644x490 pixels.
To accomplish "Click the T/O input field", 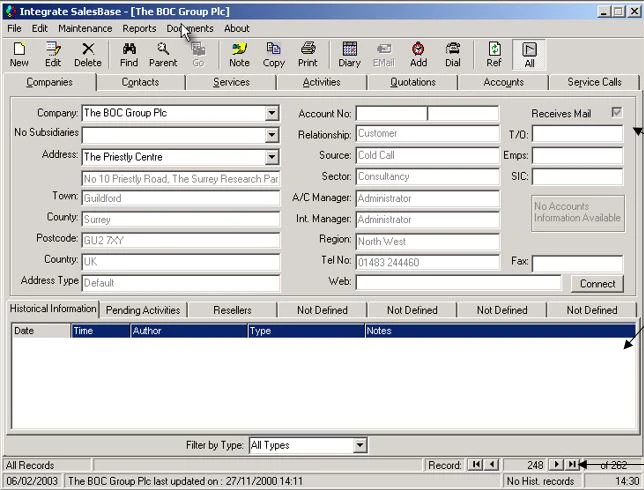I will [577, 134].
